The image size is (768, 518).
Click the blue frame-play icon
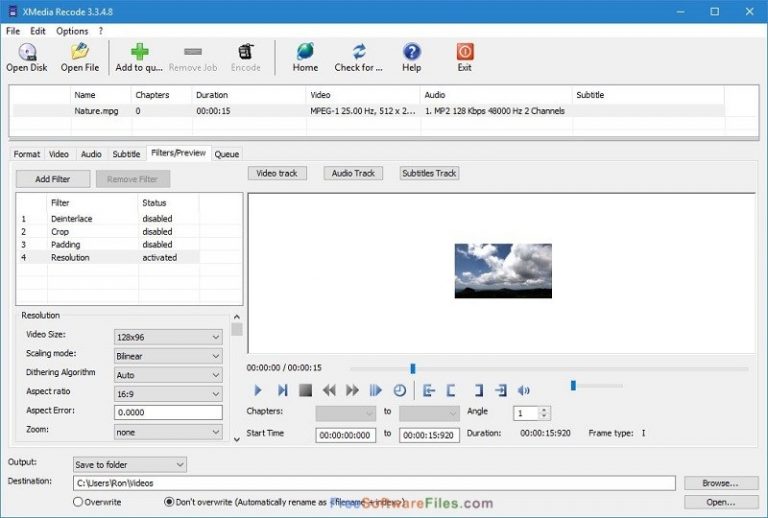(x=376, y=390)
